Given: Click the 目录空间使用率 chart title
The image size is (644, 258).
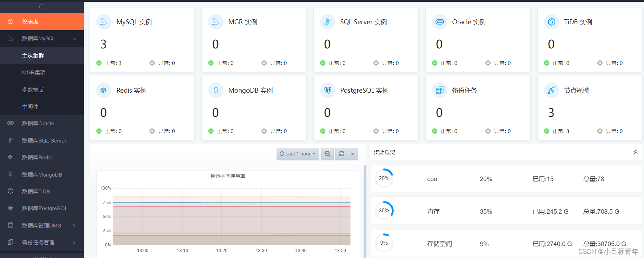Looking at the screenshot, I should tap(228, 176).
